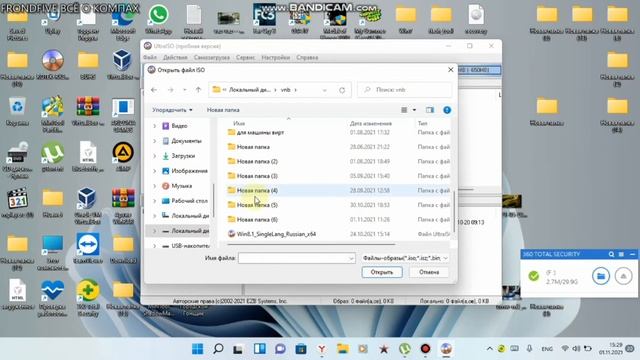Open WhatsApp desktop shortcut

[x=158, y=20]
